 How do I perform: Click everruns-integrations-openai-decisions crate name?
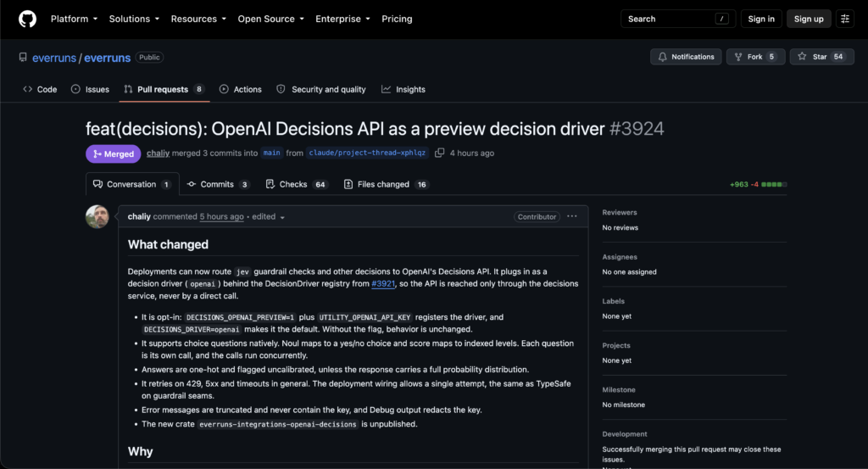[x=278, y=424]
